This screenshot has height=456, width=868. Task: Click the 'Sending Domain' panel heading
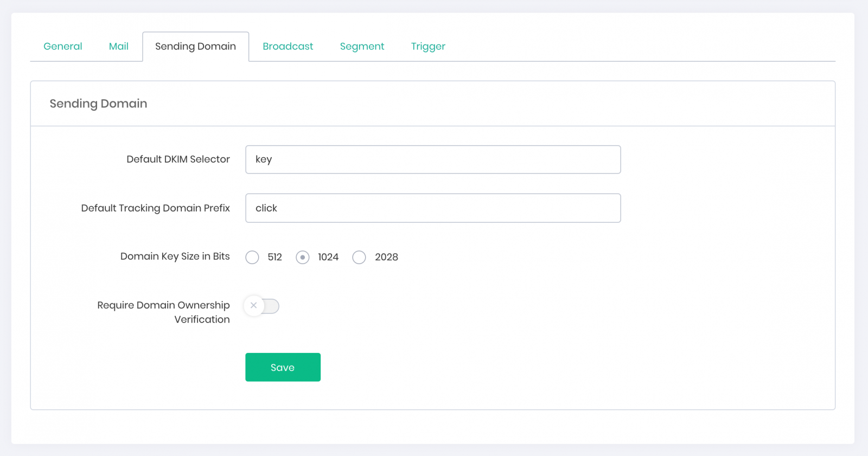point(98,104)
